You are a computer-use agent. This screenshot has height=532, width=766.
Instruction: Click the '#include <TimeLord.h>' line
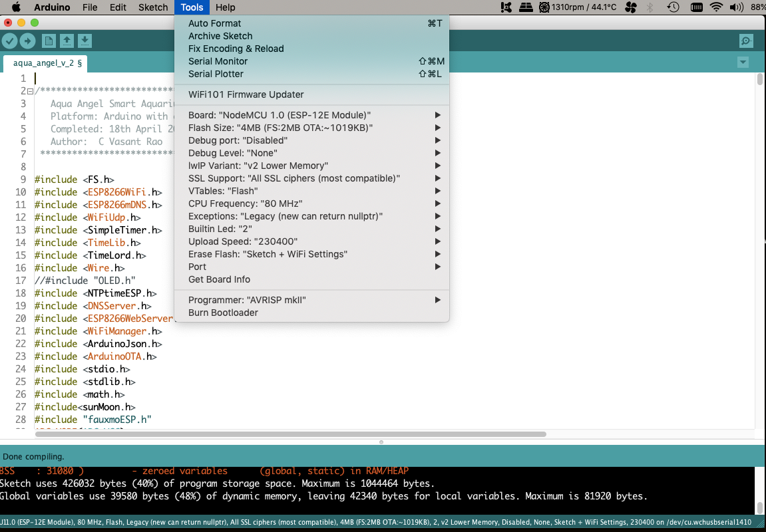coord(91,255)
